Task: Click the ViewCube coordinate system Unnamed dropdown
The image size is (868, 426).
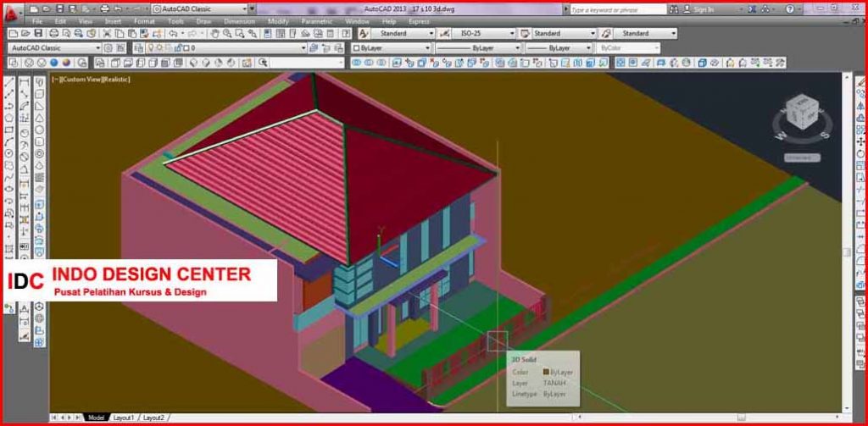Action: (x=802, y=158)
